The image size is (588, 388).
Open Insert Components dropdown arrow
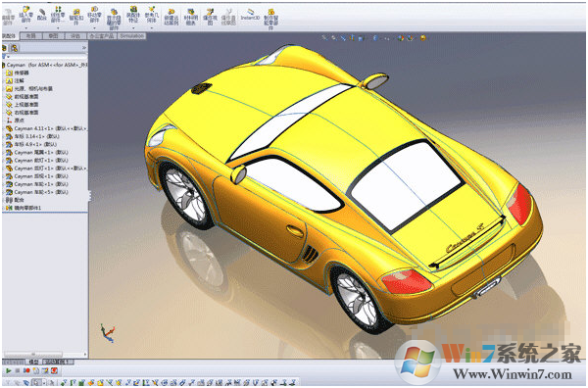(x=25, y=27)
